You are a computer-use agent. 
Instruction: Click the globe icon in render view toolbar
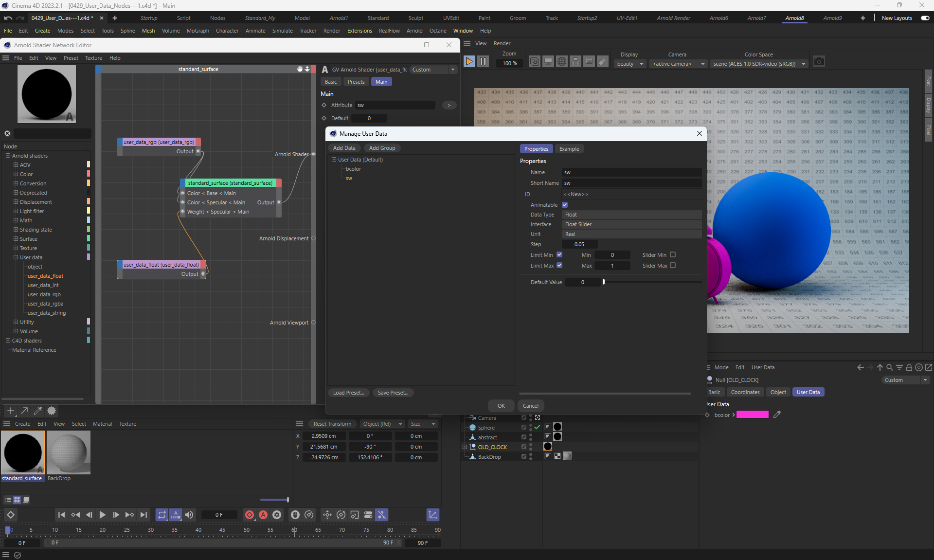click(561, 62)
